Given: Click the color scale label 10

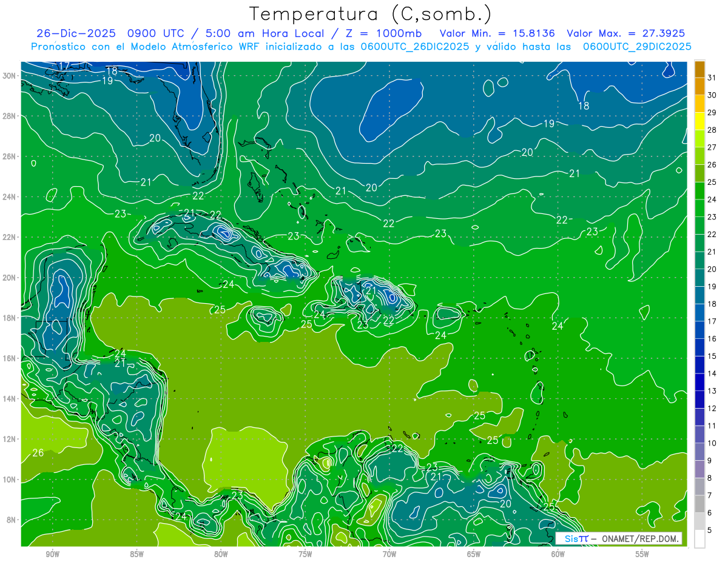Looking at the screenshot, I should tap(712, 443).
